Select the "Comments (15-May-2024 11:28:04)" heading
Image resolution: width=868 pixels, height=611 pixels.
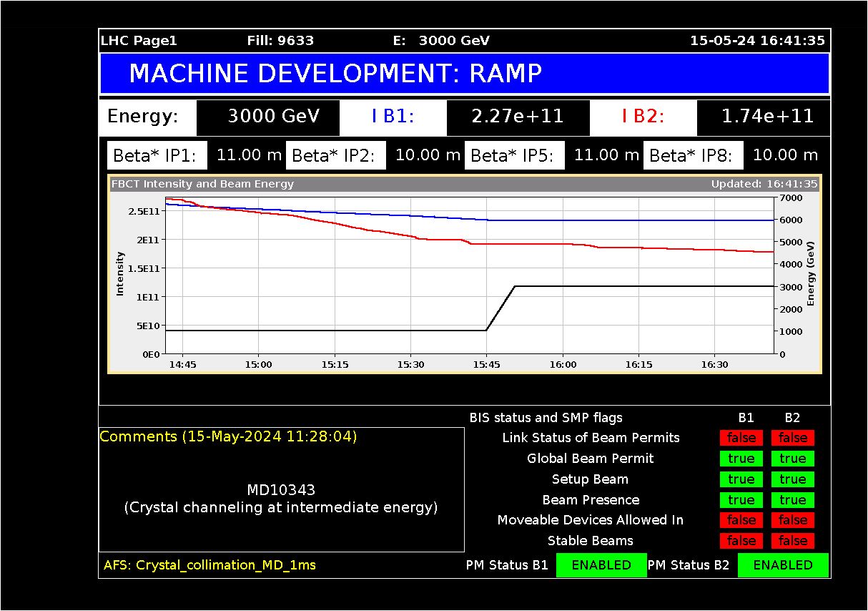click(x=228, y=436)
